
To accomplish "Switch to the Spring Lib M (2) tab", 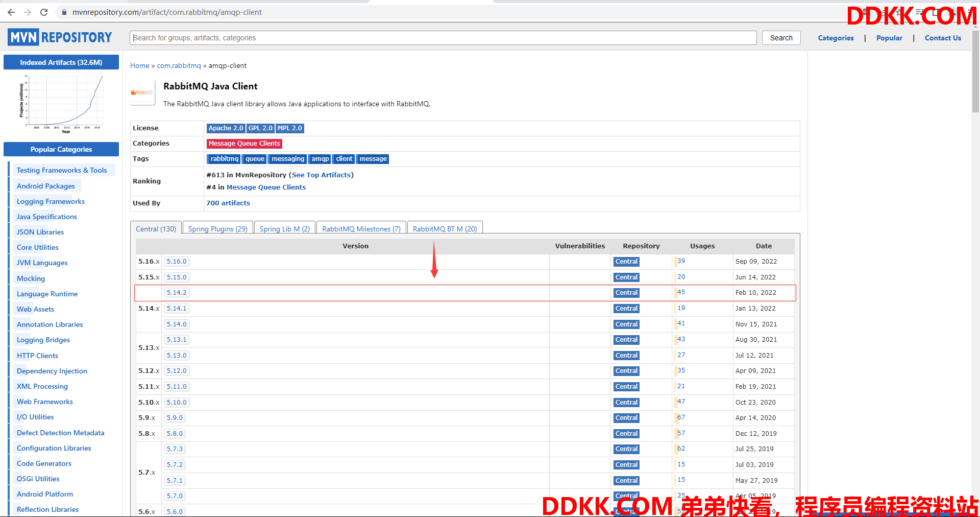I will [x=285, y=228].
